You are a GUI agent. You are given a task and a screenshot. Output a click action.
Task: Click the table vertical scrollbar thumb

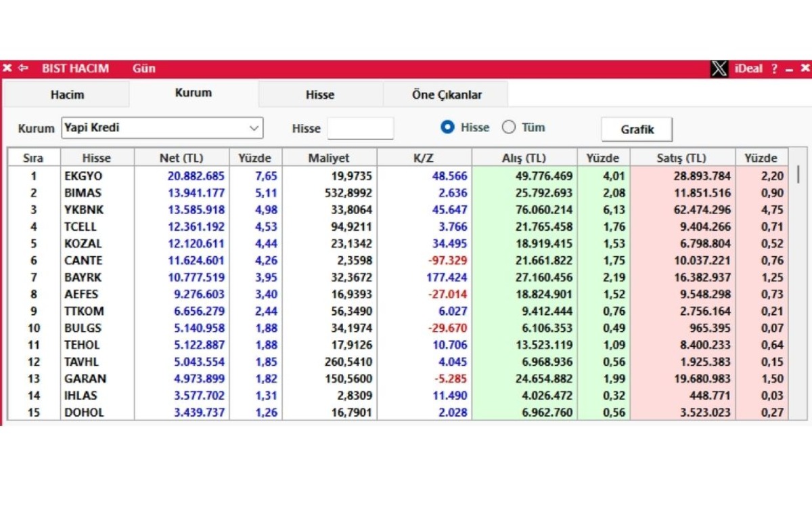click(798, 174)
